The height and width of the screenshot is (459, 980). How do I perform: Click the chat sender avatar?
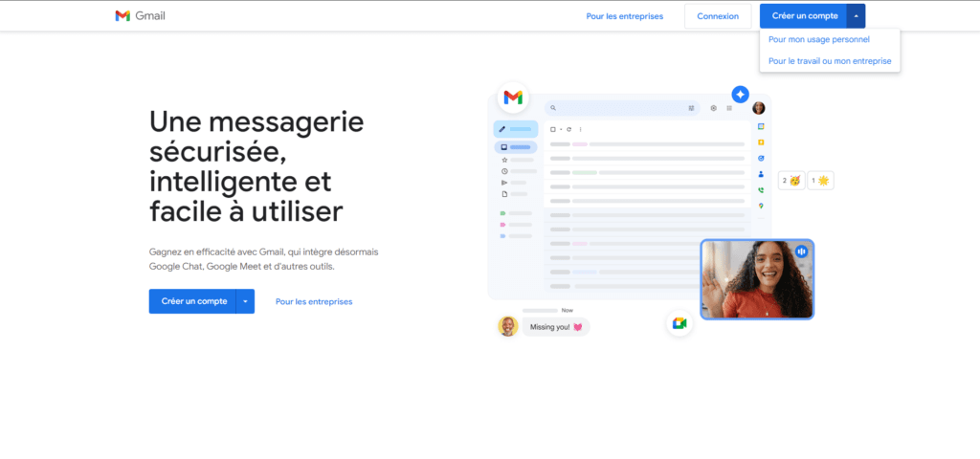click(507, 326)
